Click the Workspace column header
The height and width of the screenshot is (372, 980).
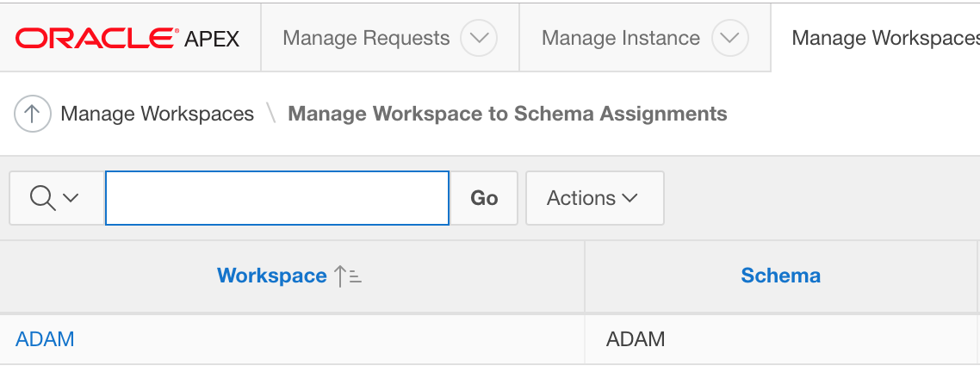[271, 276]
